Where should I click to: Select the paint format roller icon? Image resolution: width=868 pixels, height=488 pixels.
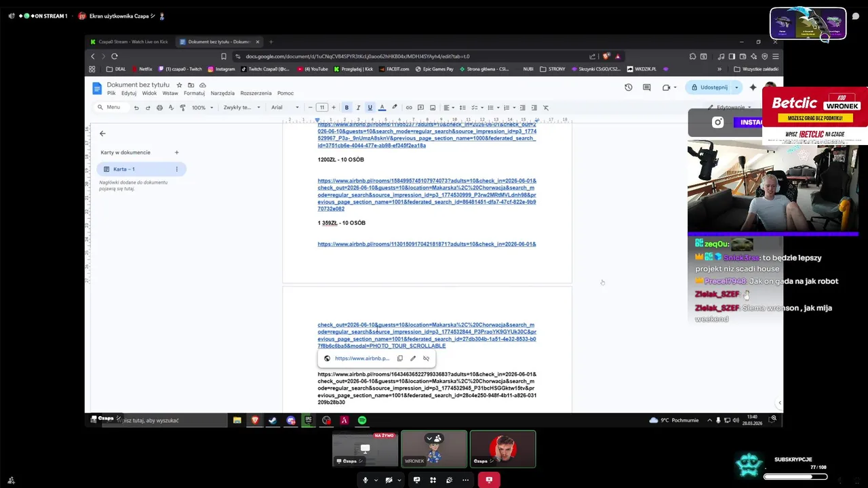coord(182,108)
